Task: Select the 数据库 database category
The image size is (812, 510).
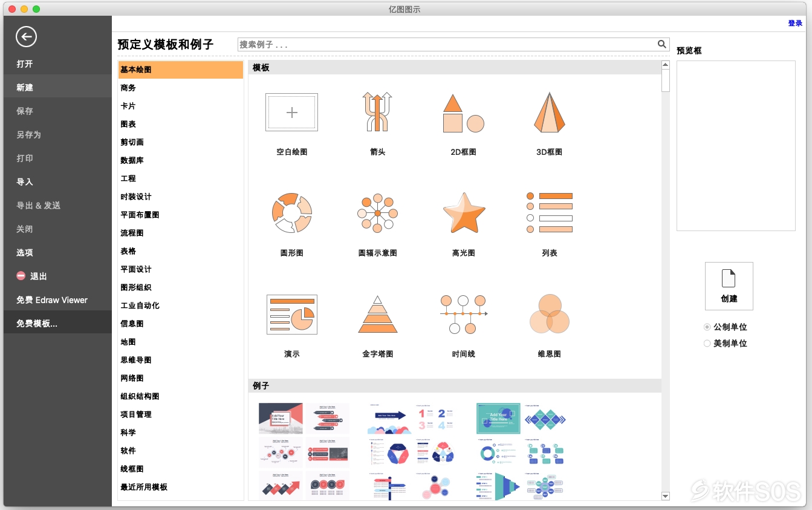Action: tap(181, 160)
